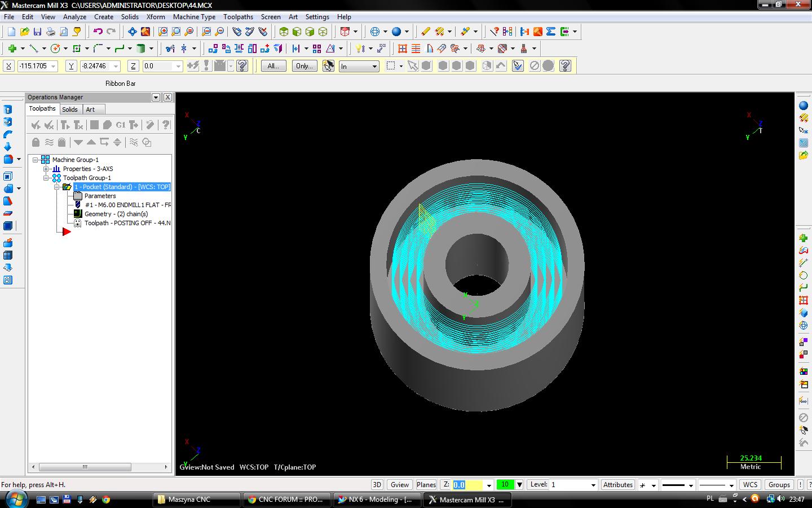The height and width of the screenshot is (508, 812).
Task: Click the Z depth input field
Action: click(x=467, y=485)
